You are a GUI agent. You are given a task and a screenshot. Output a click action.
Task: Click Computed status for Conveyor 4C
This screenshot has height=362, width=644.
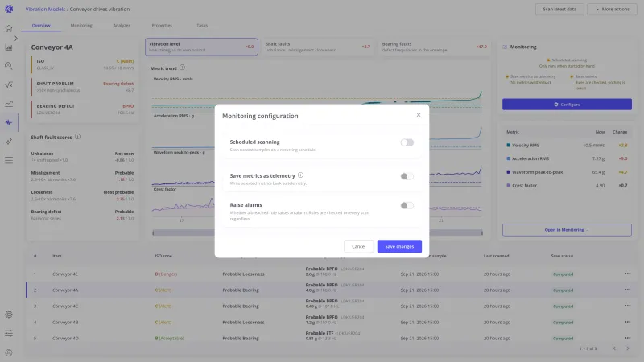click(563, 306)
